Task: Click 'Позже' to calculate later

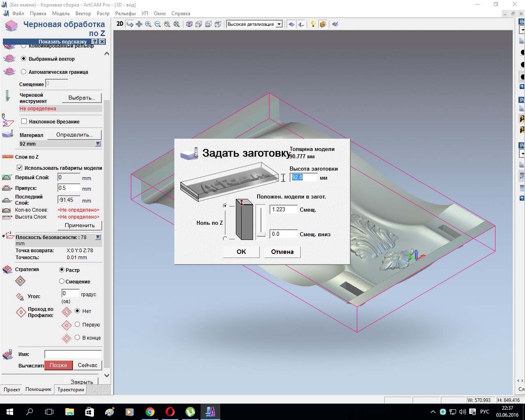Action: pos(58,365)
